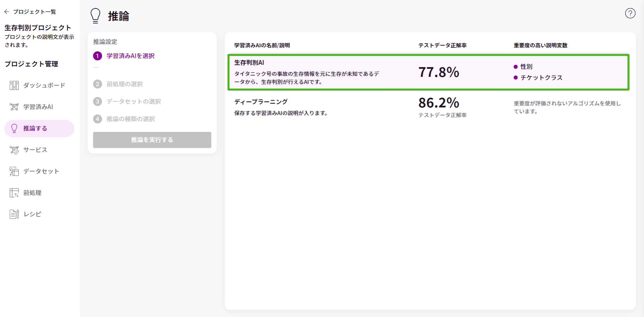The width and height of the screenshot is (644, 317).
Task: Select the ディープラーニング row
Action: [428, 107]
